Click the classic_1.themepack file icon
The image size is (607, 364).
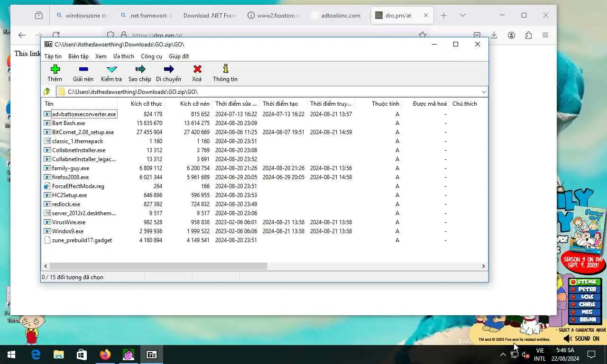[x=47, y=141]
